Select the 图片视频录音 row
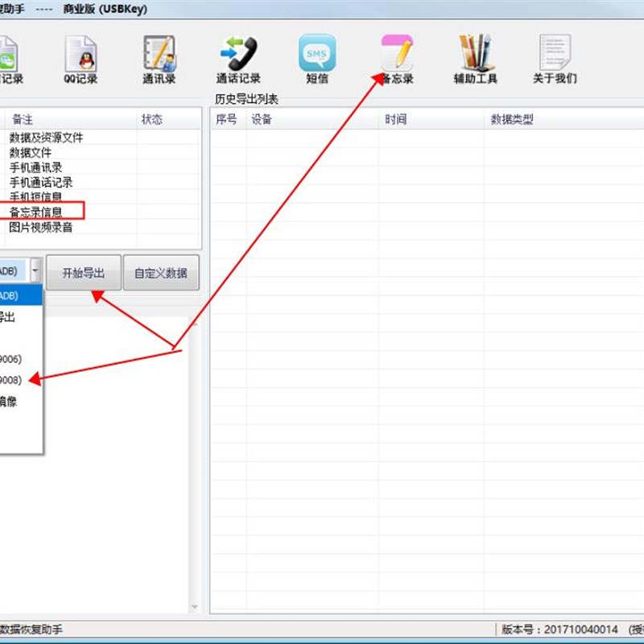This screenshot has width=644, height=644. tap(101, 227)
